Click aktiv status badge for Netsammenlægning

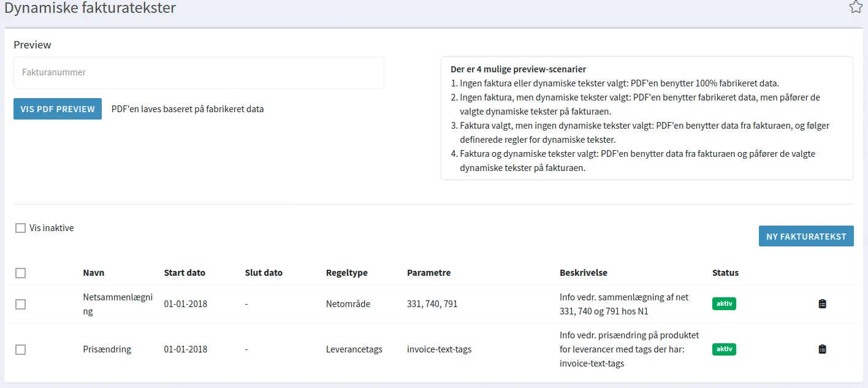(724, 304)
